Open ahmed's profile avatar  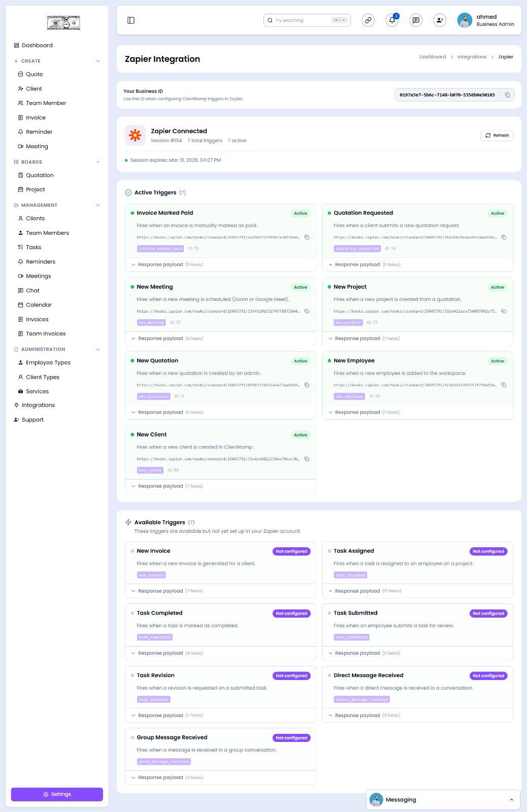pos(465,20)
